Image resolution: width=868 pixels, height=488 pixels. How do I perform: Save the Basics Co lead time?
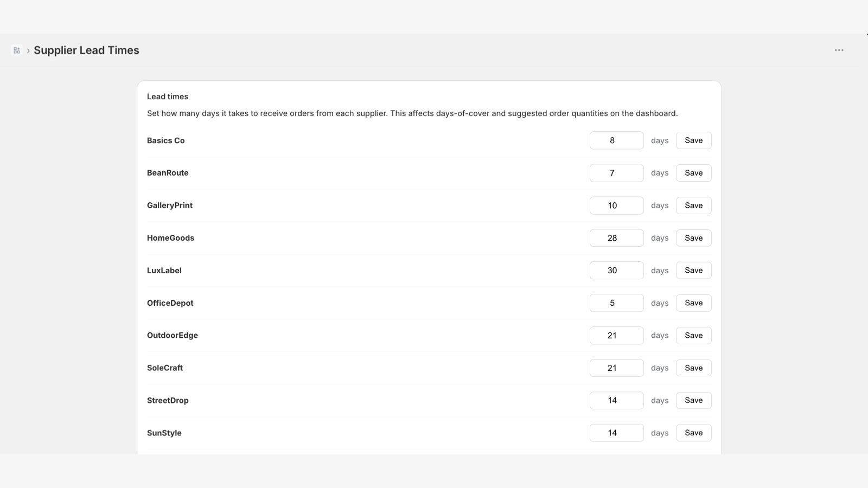point(693,140)
